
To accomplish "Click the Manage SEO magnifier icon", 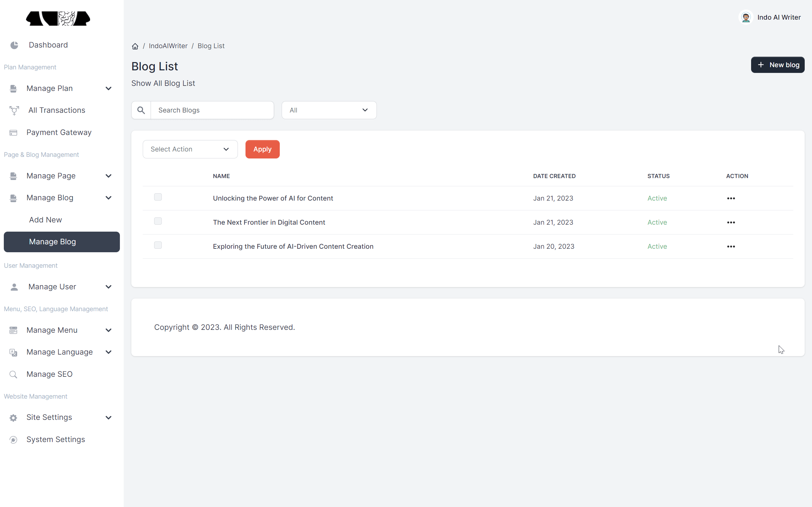I will click(13, 374).
